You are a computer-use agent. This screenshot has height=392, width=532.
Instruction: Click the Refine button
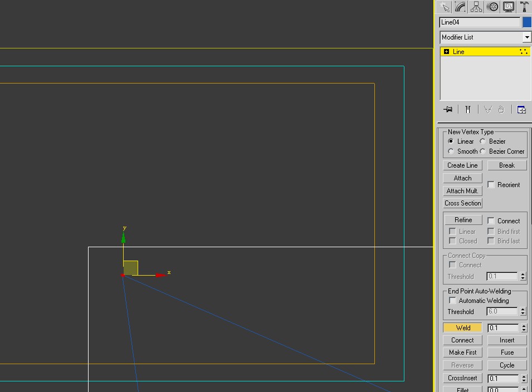tap(463, 220)
